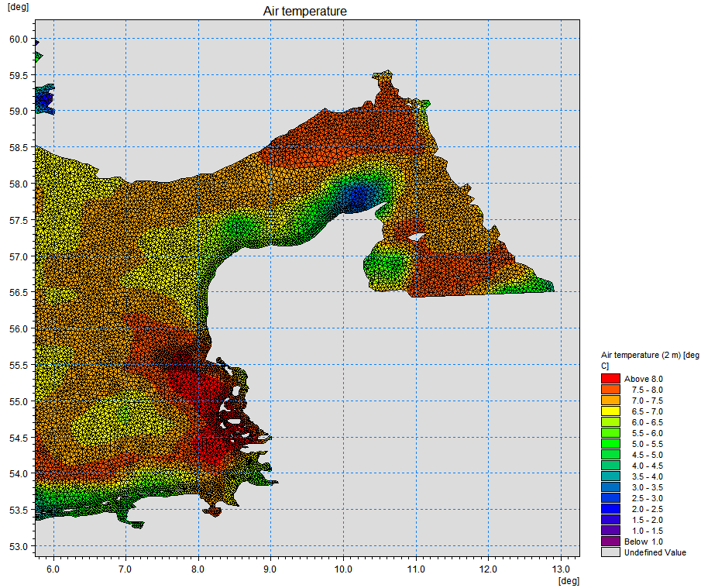Select the '1.5 - 2.0' legend color box
The width and height of the screenshot is (701, 588).
tap(611, 520)
